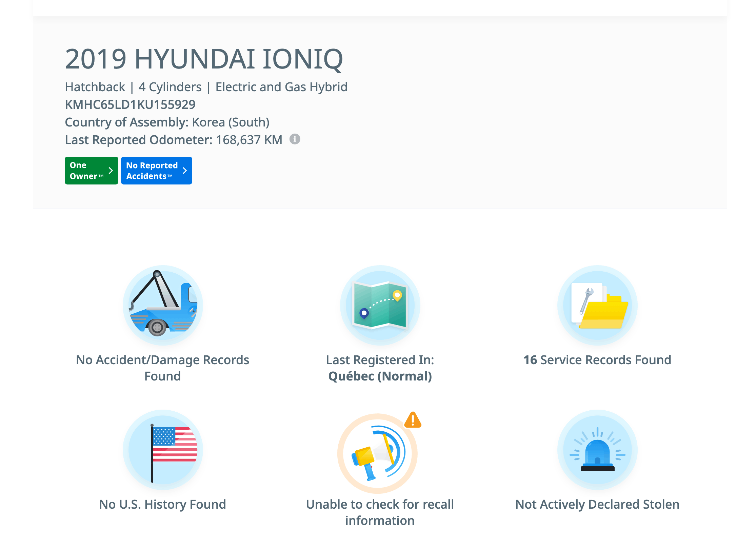Open the One Owner badge
Screen dimensions: 756x548
[91, 171]
